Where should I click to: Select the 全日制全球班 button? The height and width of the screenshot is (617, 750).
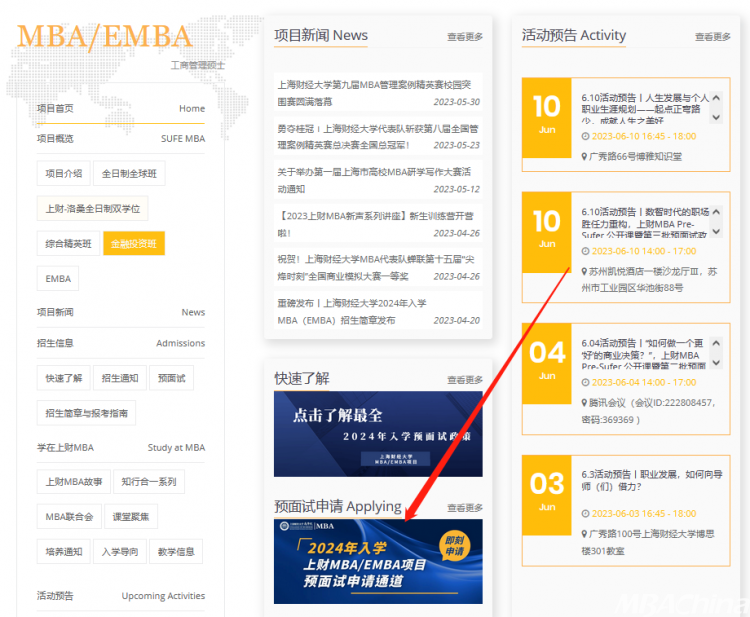pyautogui.click(x=129, y=173)
